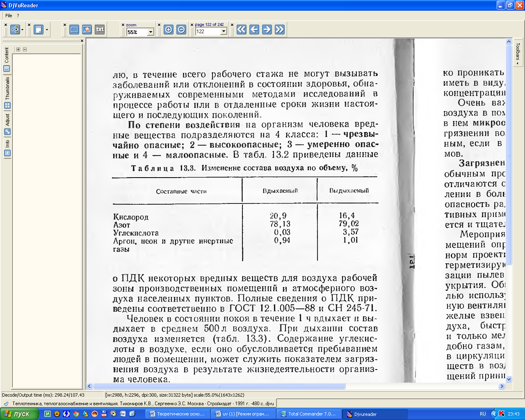Launch Windows Media Player from quick launch
The width and height of the screenshot is (525, 420).
pyautogui.click(x=114, y=414)
